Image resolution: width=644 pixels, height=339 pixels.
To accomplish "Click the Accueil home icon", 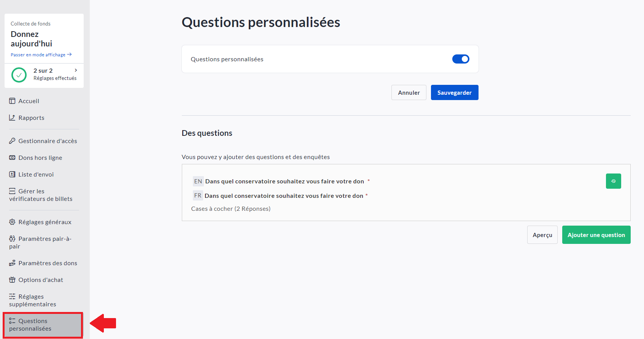I will [x=12, y=101].
